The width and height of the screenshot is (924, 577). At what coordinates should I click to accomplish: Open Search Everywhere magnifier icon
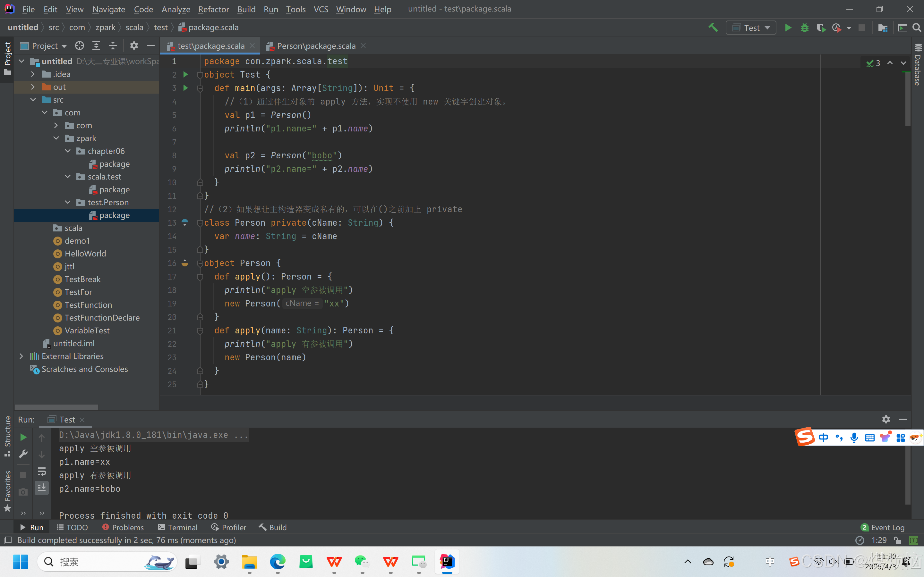click(x=917, y=28)
